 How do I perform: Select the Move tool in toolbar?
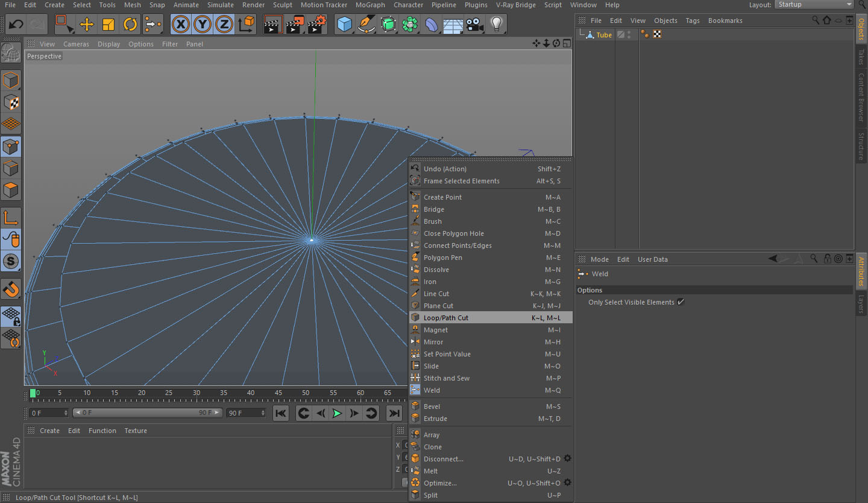87,25
